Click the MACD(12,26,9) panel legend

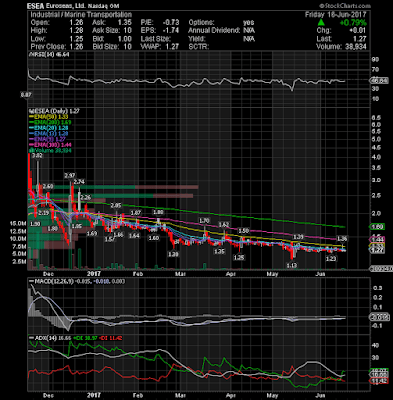(77, 281)
